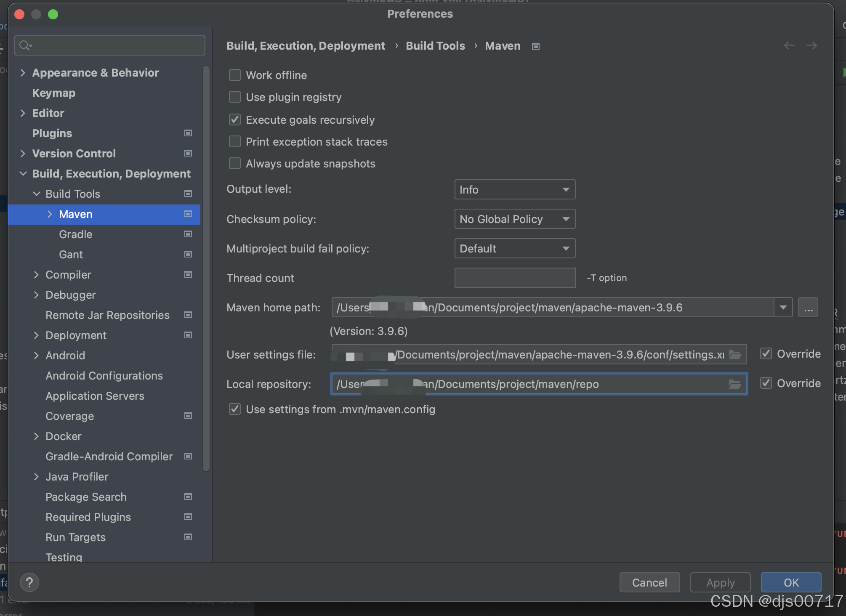Image resolution: width=846 pixels, height=616 pixels.
Task: Click the Cancel button
Action: (649, 583)
